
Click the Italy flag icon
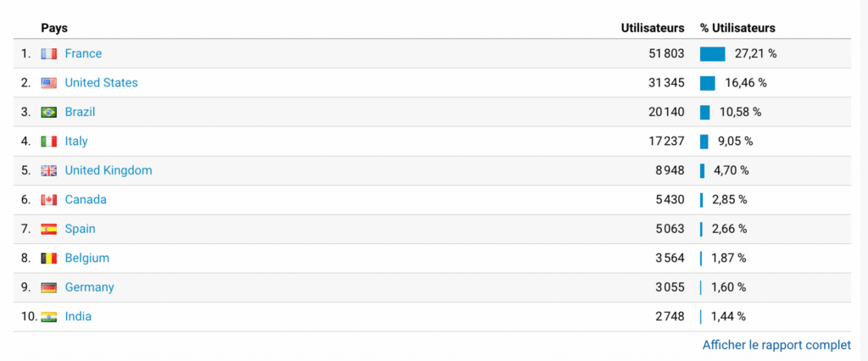click(x=48, y=142)
